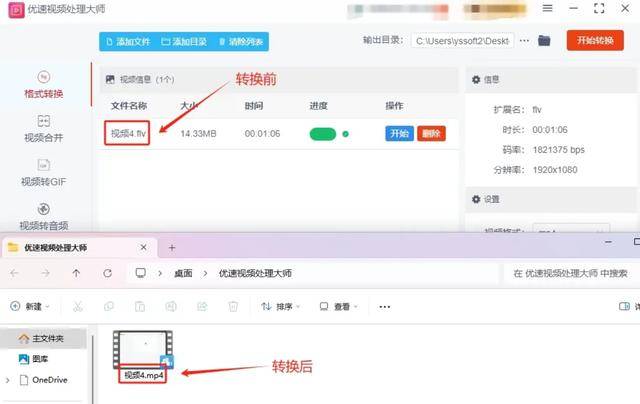640x404 pixels.
Task: Click the green status dot beside progress
Action: click(345, 134)
